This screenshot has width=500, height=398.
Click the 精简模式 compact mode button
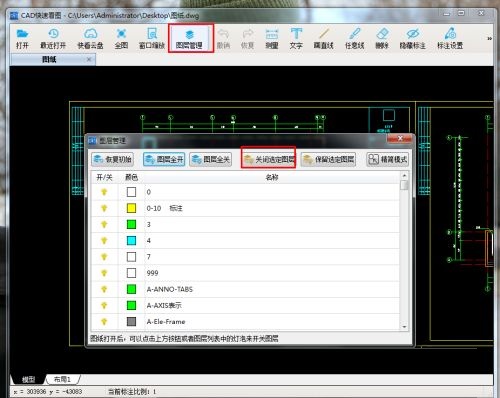point(387,159)
